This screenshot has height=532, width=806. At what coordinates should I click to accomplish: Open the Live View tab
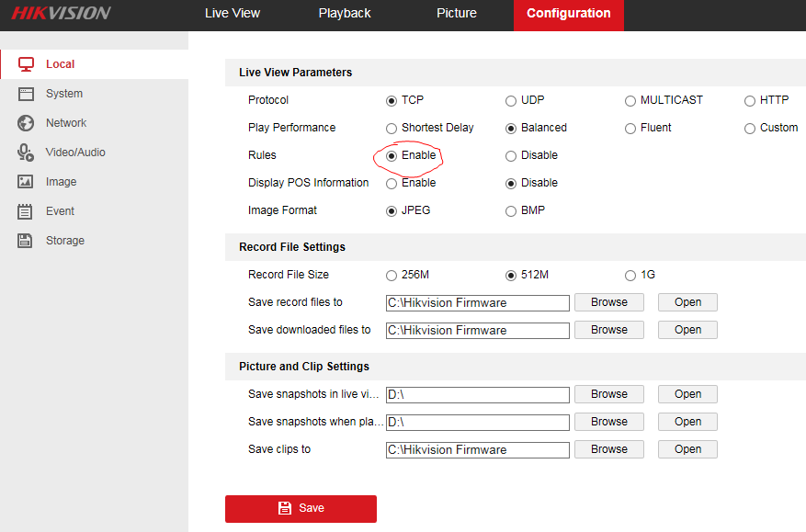tap(233, 14)
